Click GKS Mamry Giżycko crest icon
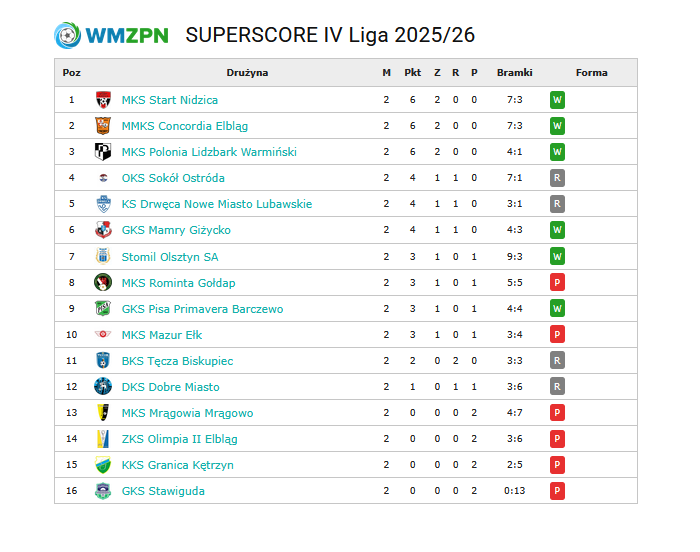Image resolution: width=700 pixels, height=552 pixels. pos(103,230)
